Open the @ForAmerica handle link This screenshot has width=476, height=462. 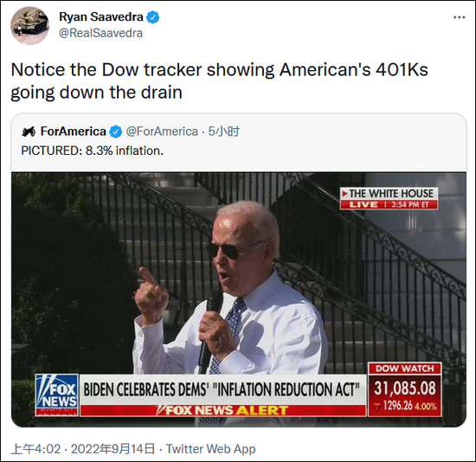coord(162,132)
